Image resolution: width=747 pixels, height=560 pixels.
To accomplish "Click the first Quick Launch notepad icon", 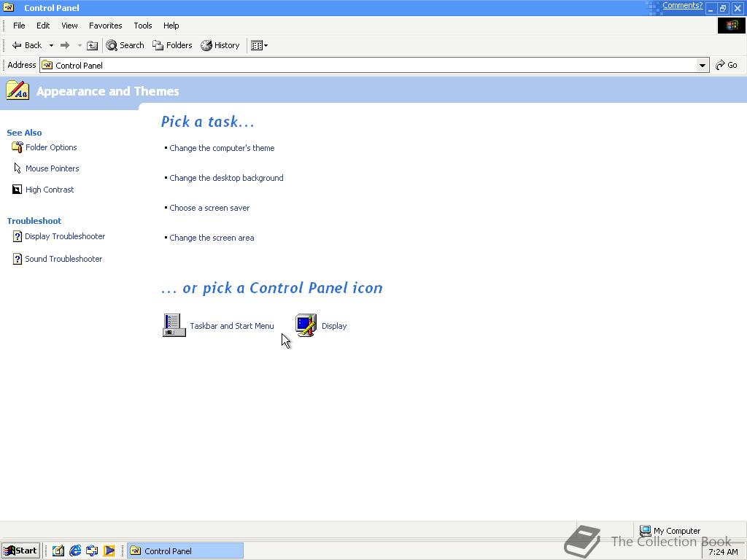I will coord(58,551).
